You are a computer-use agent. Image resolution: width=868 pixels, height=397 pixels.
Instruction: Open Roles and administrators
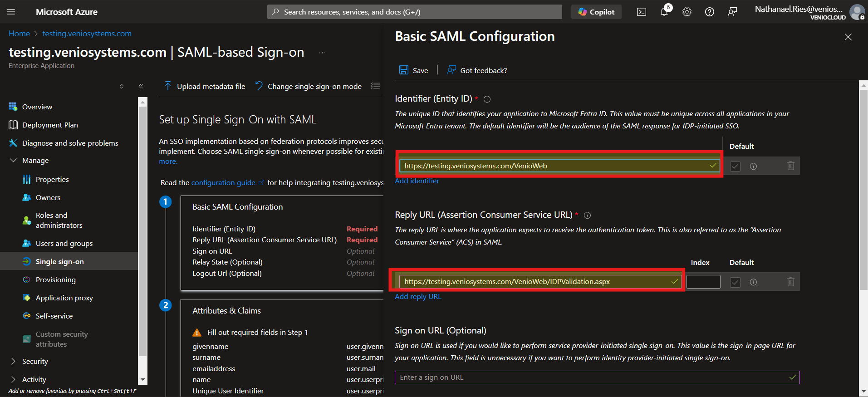pyautogui.click(x=59, y=220)
